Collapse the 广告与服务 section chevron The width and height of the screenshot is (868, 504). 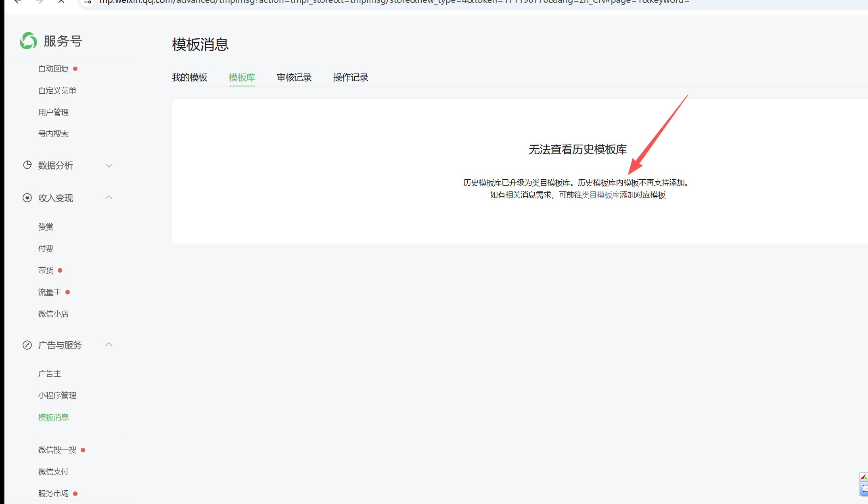[109, 344]
